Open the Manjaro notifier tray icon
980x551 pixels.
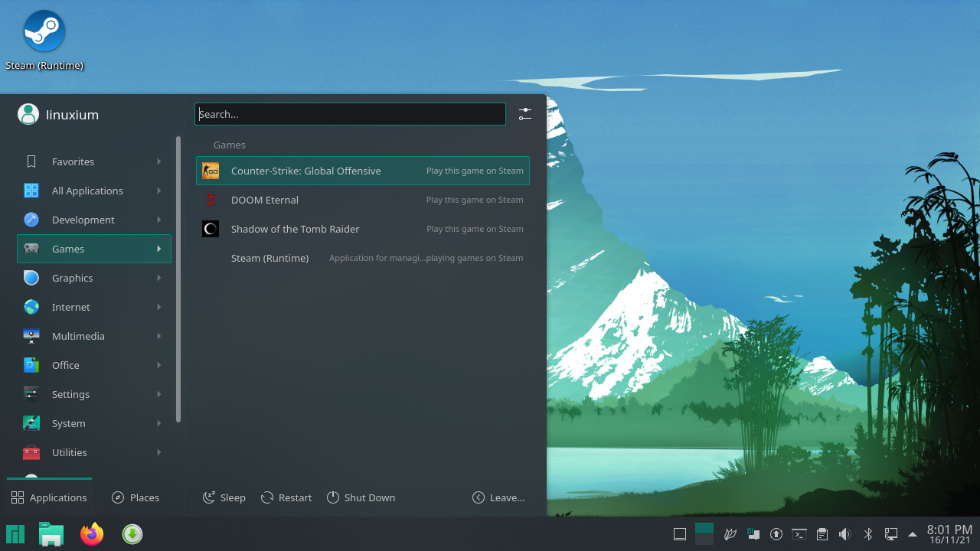(x=753, y=534)
